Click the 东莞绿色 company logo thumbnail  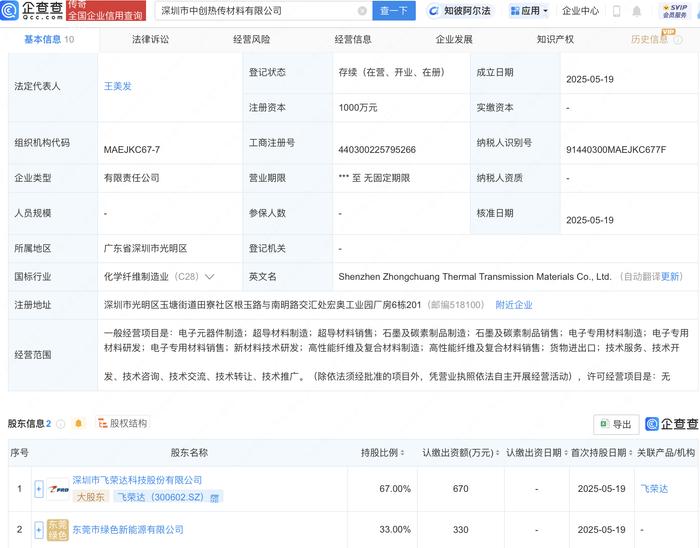(58, 530)
